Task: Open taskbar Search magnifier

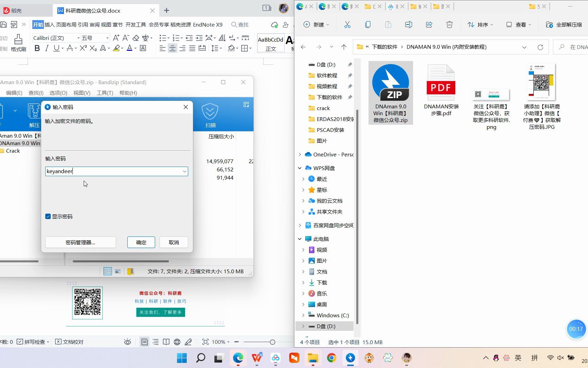Action: coord(201,358)
